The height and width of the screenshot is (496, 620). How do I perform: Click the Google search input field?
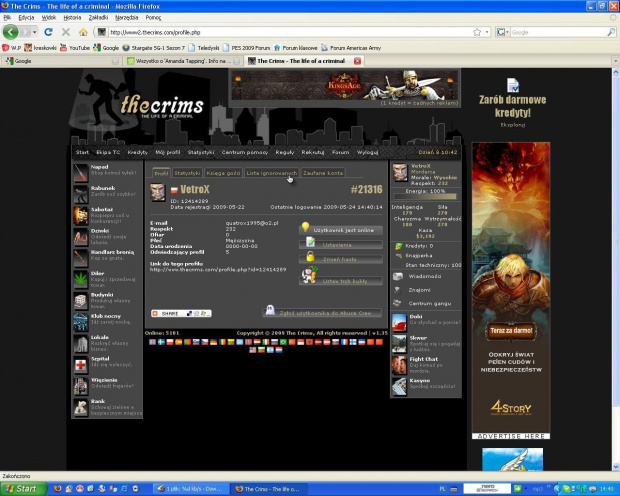pos(558,32)
